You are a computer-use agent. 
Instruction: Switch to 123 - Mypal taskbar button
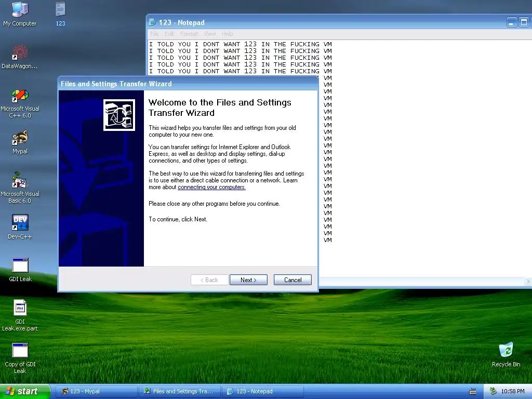click(96, 391)
